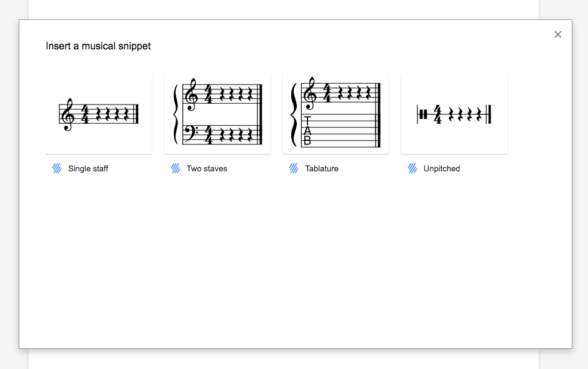
Task: Close the Insert a musical snippet dialog
Action: pyautogui.click(x=558, y=34)
